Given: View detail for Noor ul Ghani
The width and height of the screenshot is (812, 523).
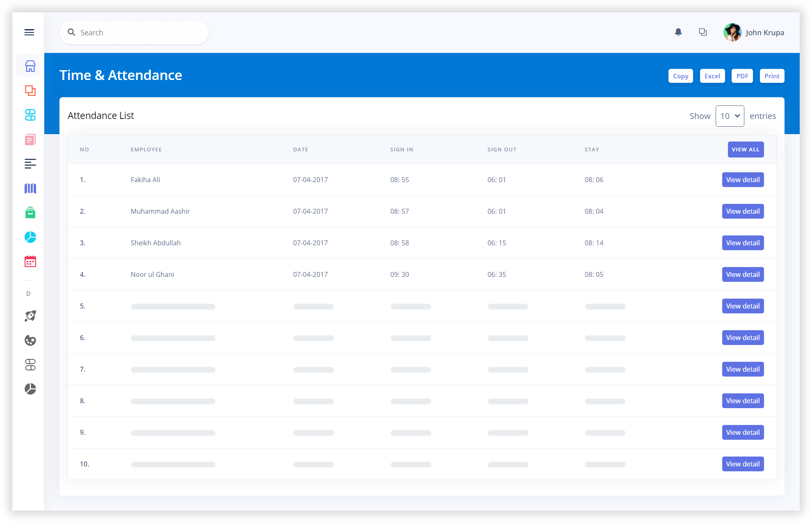Looking at the screenshot, I should click(743, 274).
